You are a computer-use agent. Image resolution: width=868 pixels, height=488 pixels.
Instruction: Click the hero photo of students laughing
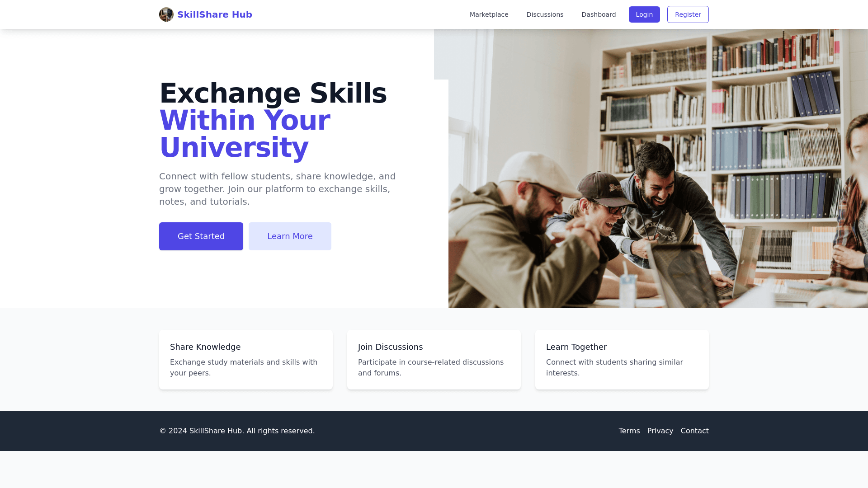click(x=658, y=169)
